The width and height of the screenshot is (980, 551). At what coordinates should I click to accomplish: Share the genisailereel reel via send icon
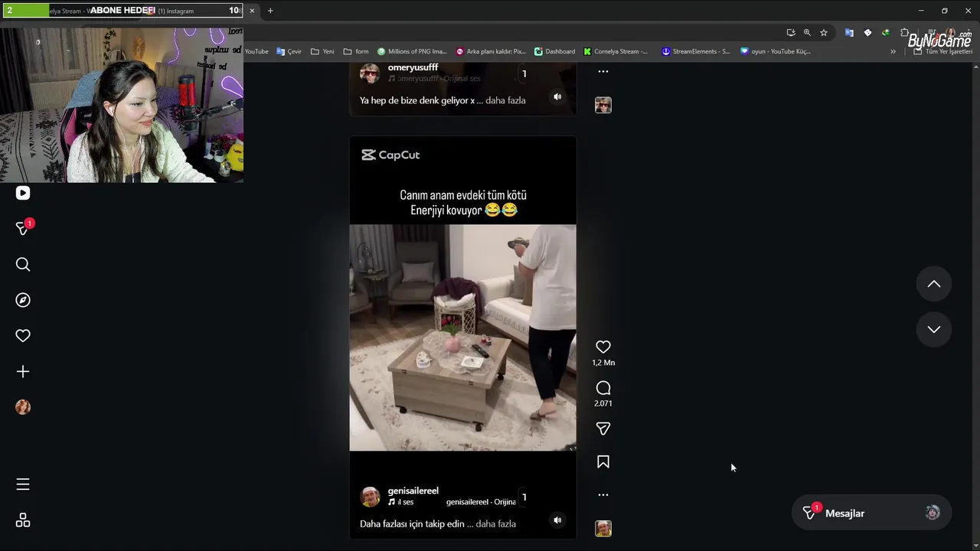(x=603, y=429)
